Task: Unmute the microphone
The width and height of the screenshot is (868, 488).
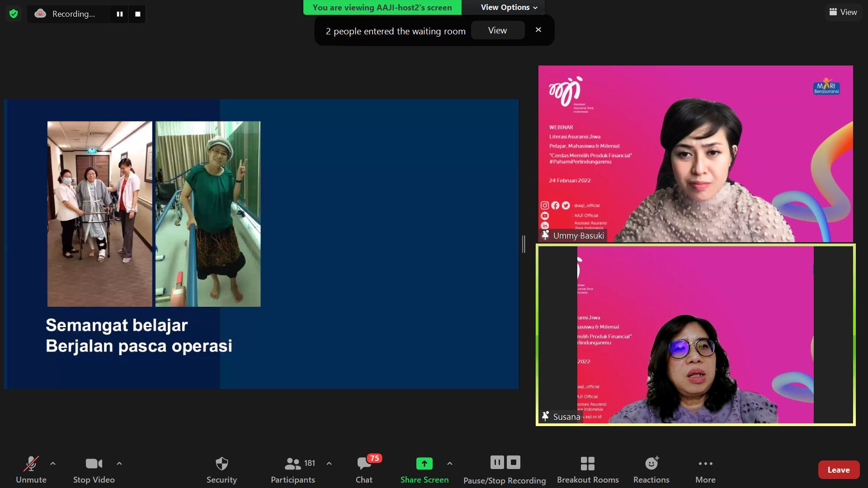Action: 31,470
